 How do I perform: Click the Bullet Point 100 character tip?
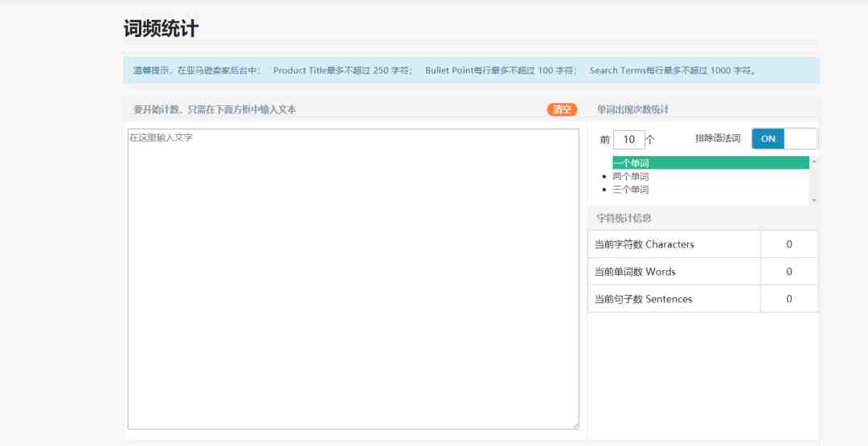tap(501, 70)
